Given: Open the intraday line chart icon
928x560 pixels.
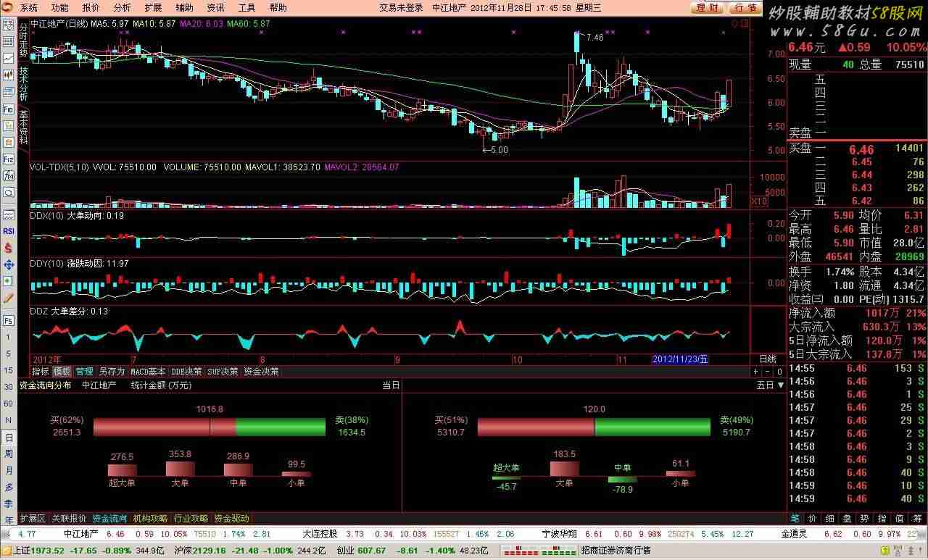Looking at the screenshot, I should click(x=9, y=59).
